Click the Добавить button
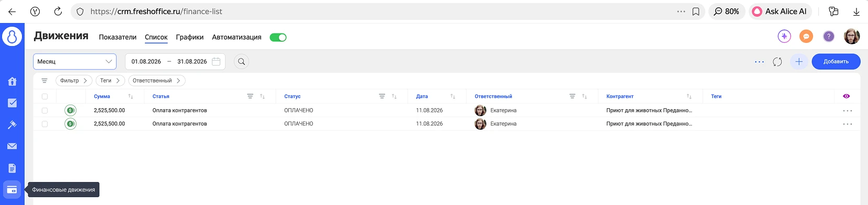The image size is (868, 205). 836,62
